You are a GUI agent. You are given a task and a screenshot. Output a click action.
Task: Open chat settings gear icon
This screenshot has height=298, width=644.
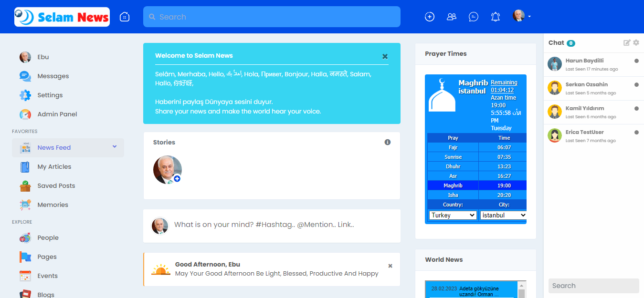pyautogui.click(x=636, y=43)
